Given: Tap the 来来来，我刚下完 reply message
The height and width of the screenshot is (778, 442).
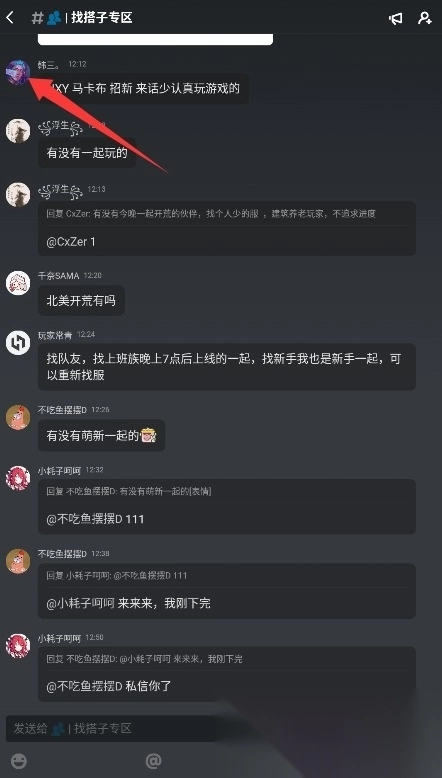Looking at the screenshot, I should click(x=164, y=603).
